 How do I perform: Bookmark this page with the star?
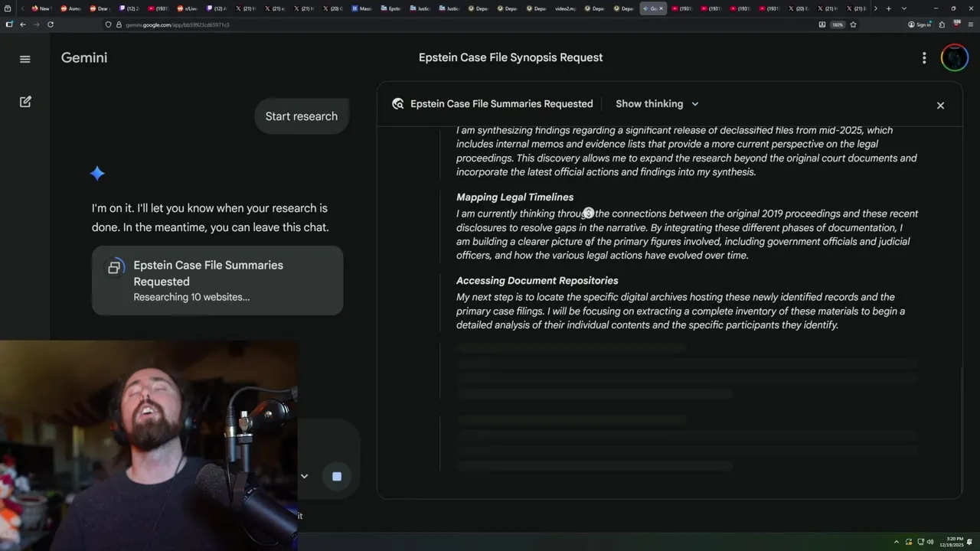pyautogui.click(x=853, y=24)
